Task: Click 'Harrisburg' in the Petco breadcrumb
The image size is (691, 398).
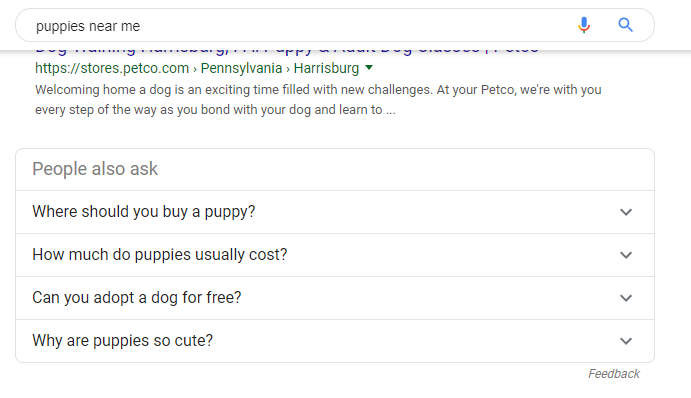Action: click(326, 68)
